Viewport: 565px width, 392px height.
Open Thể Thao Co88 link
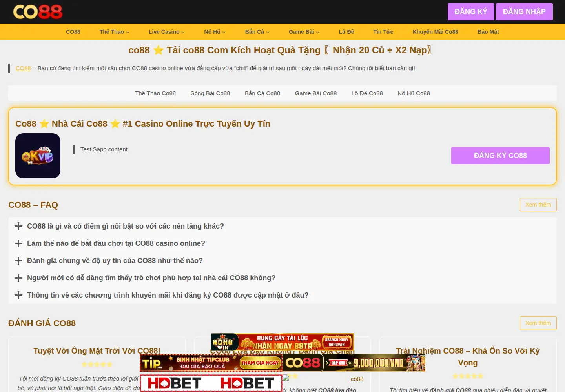pos(155,93)
